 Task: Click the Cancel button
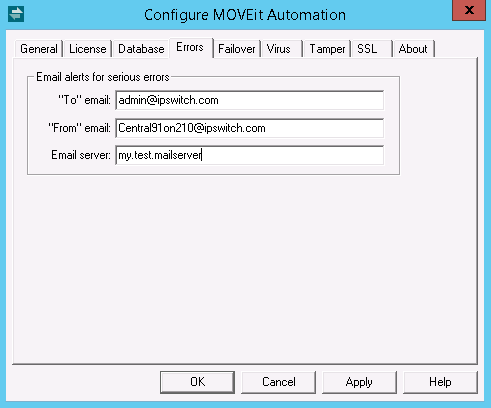[x=279, y=382]
